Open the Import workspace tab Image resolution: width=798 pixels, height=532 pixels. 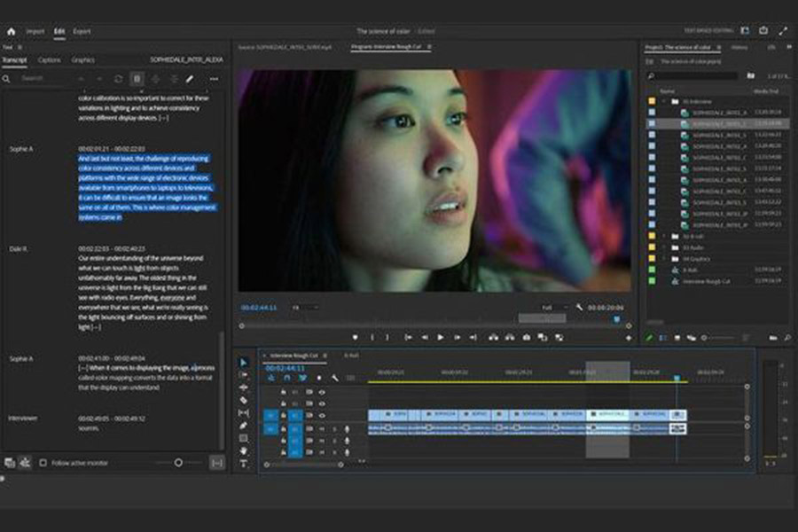point(35,32)
